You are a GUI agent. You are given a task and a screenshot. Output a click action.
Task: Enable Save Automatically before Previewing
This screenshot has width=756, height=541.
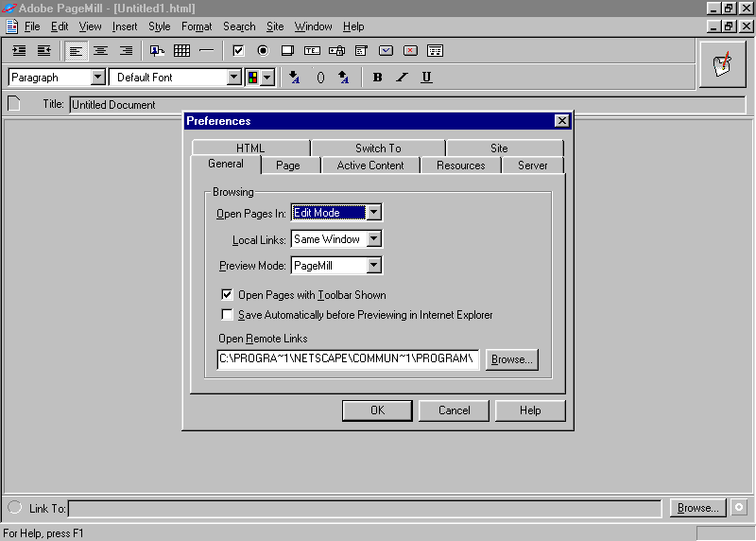[x=227, y=315]
